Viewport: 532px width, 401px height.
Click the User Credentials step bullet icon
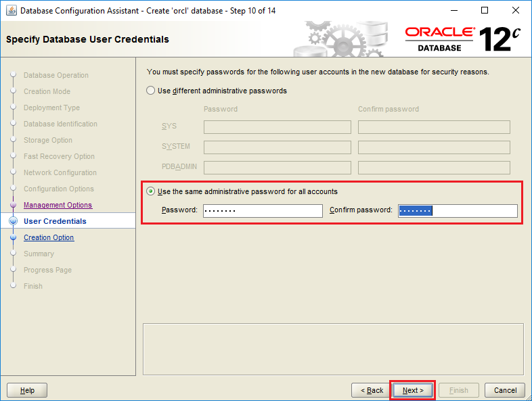(x=14, y=221)
